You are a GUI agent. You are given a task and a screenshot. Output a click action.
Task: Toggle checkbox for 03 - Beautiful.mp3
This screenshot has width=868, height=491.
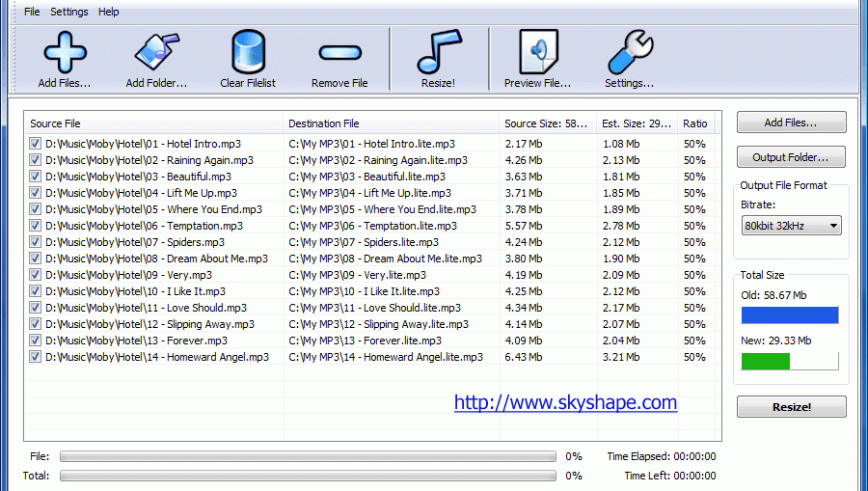point(36,177)
